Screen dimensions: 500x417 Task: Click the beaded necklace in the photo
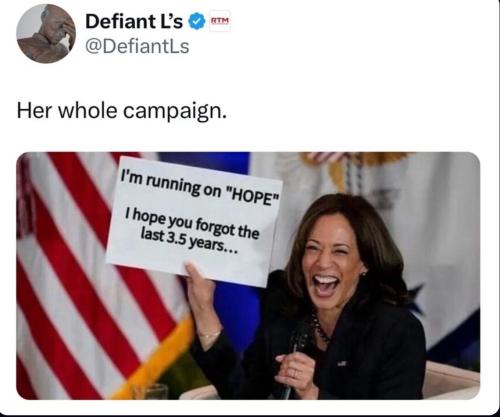tap(319, 328)
